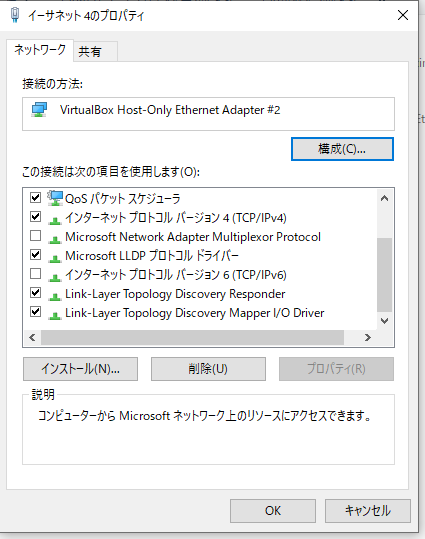Click the プロパティ(R) button
This screenshot has height=539, width=425.
pos(336,369)
